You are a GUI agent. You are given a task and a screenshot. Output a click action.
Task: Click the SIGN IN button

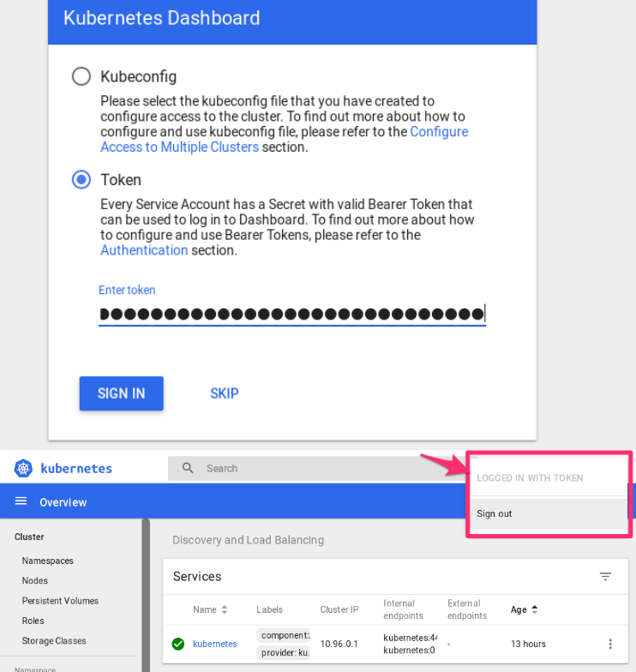[122, 393]
